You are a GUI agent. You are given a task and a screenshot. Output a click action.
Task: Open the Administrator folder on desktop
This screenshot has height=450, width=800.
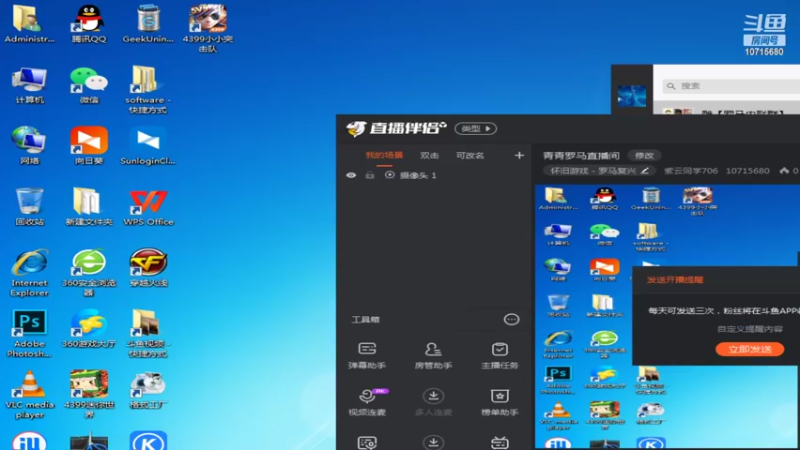(x=29, y=24)
